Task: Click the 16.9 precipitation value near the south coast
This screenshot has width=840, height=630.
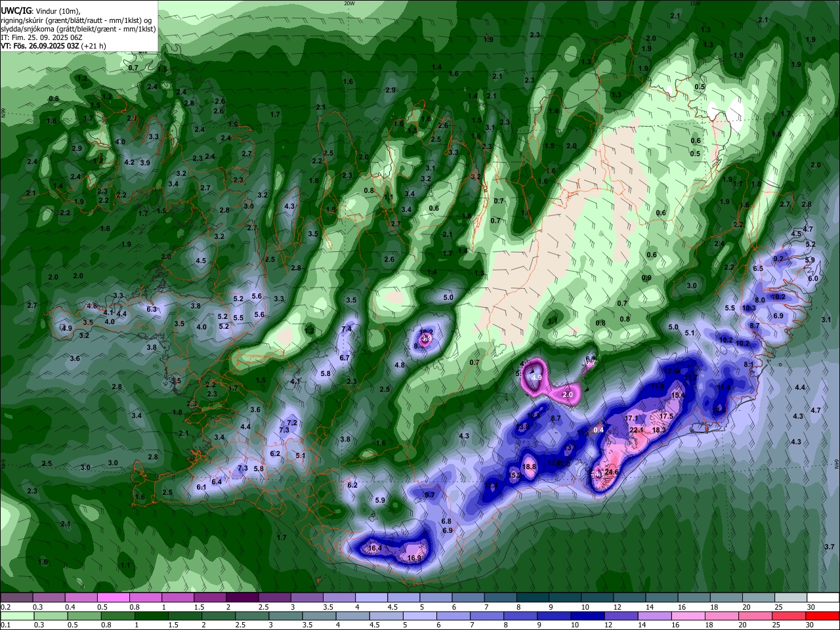Action: [415, 558]
